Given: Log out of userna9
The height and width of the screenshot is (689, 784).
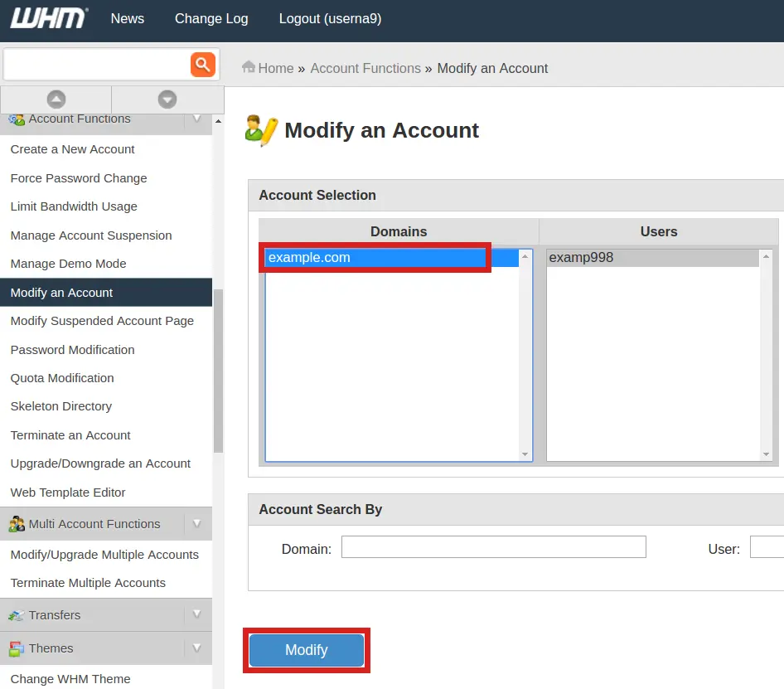Looking at the screenshot, I should tap(330, 18).
